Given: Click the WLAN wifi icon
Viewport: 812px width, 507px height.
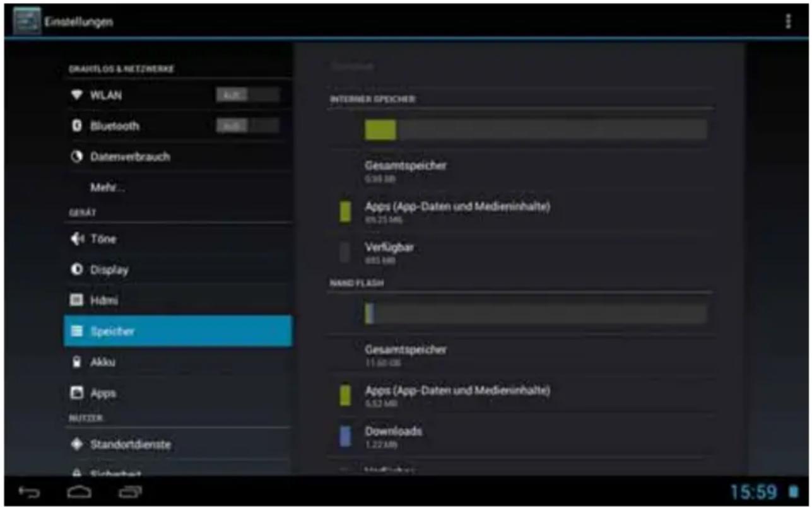Looking at the screenshot, I should [x=77, y=95].
